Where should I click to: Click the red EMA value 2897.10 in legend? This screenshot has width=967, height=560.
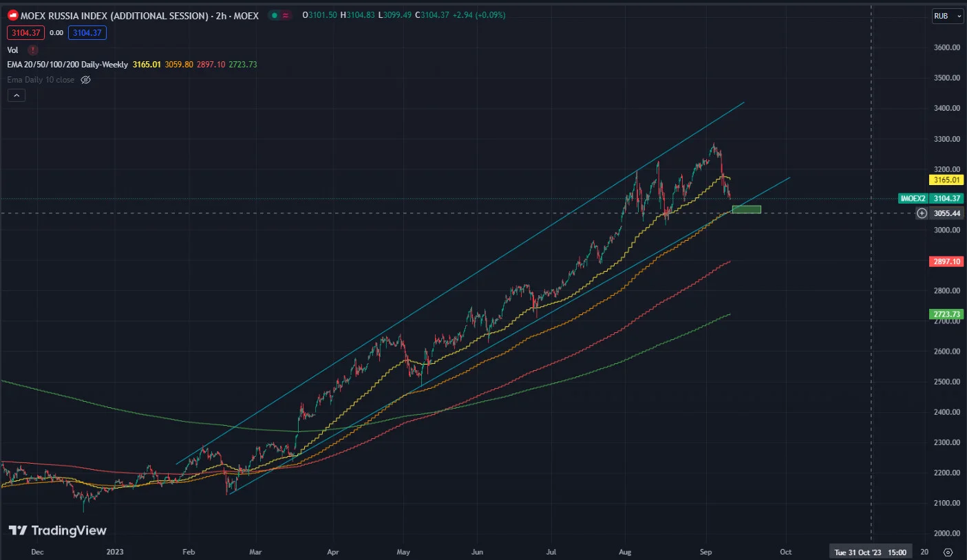pos(211,65)
